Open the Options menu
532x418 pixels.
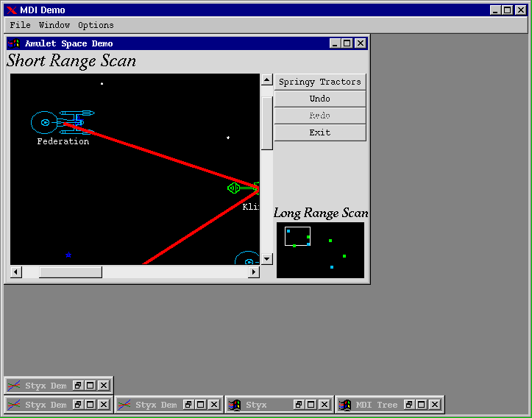(96, 25)
